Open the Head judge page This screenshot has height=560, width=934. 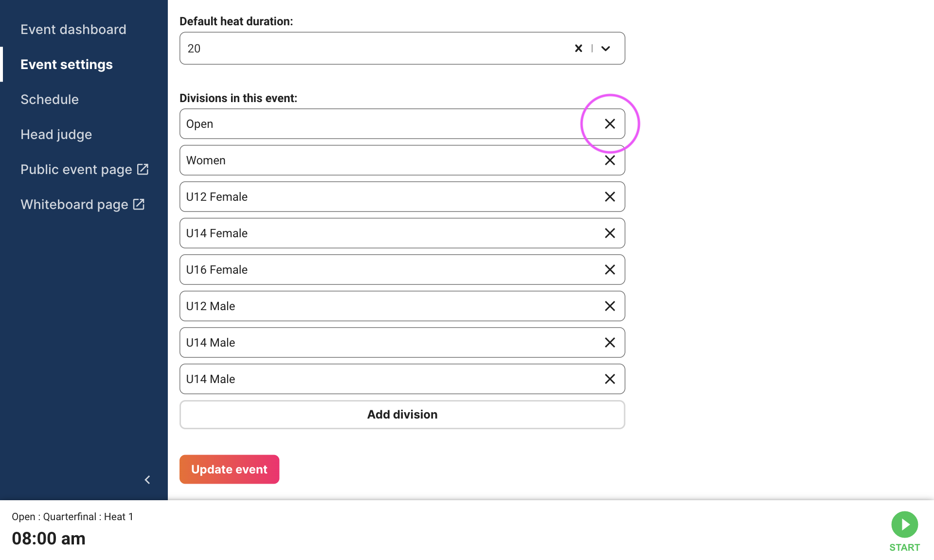point(56,135)
